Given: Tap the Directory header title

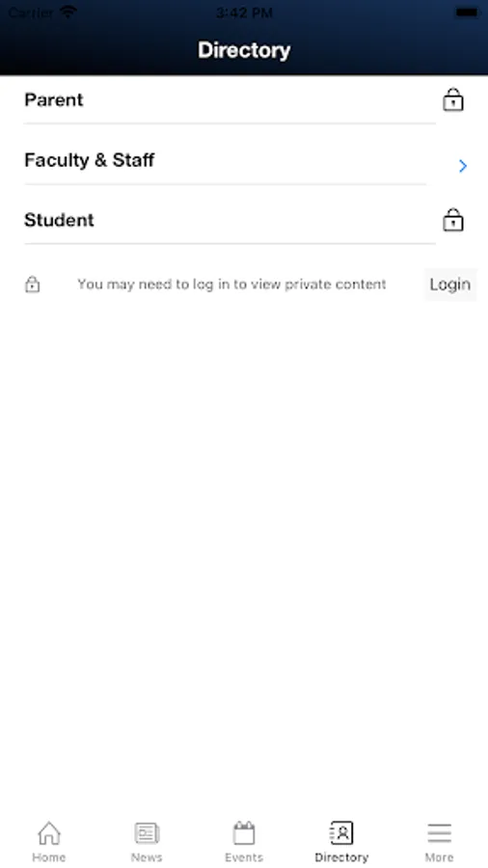Looking at the screenshot, I should click(x=244, y=50).
